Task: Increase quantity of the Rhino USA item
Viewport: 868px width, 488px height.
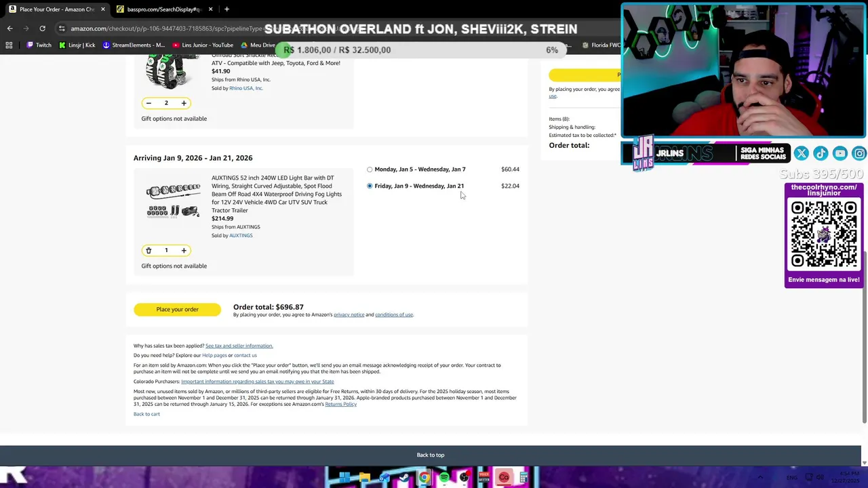Action: click(184, 103)
